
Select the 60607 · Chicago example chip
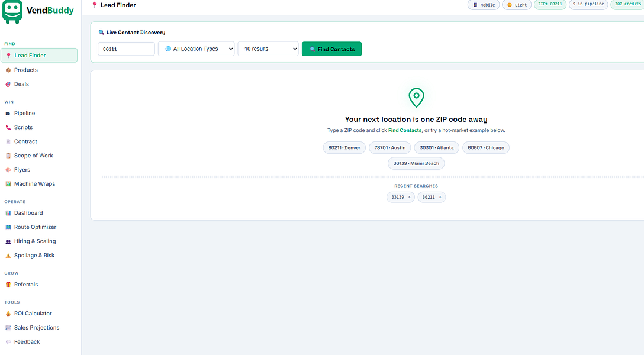pyautogui.click(x=486, y=148)
